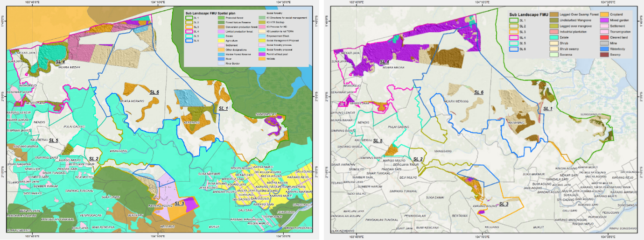Click the K3 HTR Backup legend swatch
Screen dimensions: 644x240
tap(262, 22)
